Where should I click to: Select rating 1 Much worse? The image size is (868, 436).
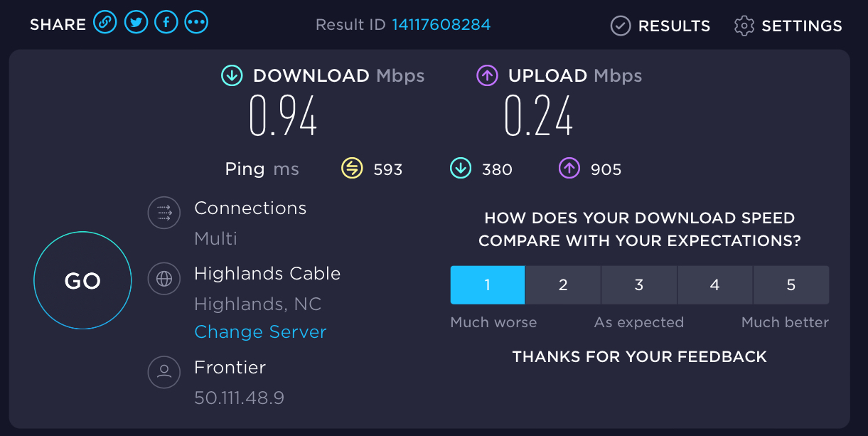488,285
